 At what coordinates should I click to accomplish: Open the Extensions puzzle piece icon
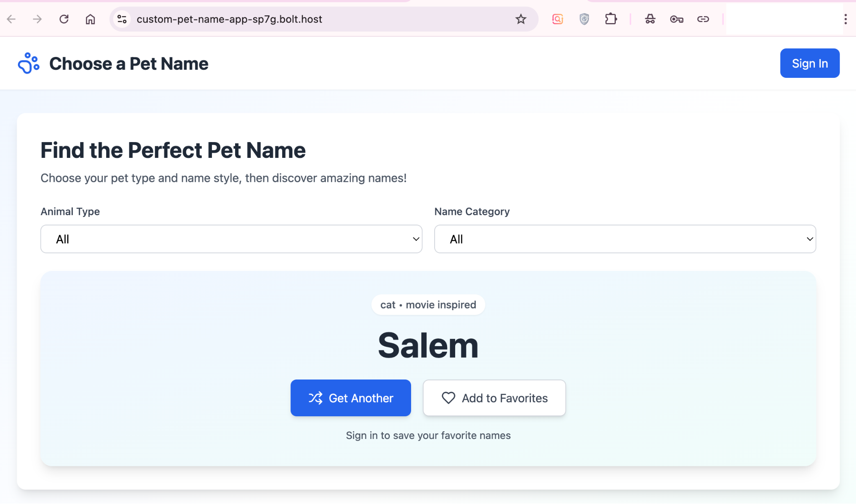click(x=611, y=19)
